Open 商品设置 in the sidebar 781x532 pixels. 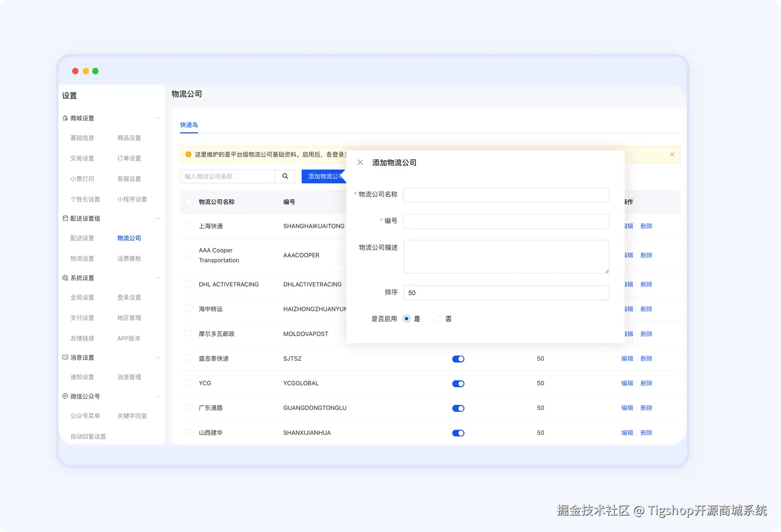[129, 138]
